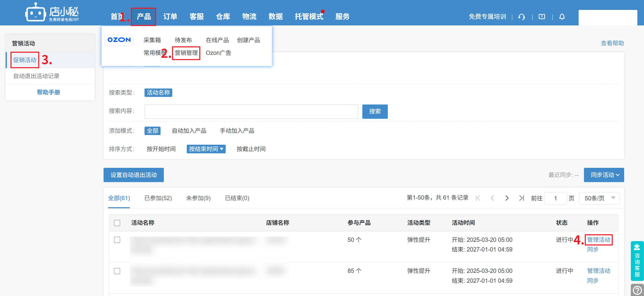Image resolution: width=644 pixels, height=296 pixels.
Task: Click the customer service headset icon
Action: click(522, 17)
